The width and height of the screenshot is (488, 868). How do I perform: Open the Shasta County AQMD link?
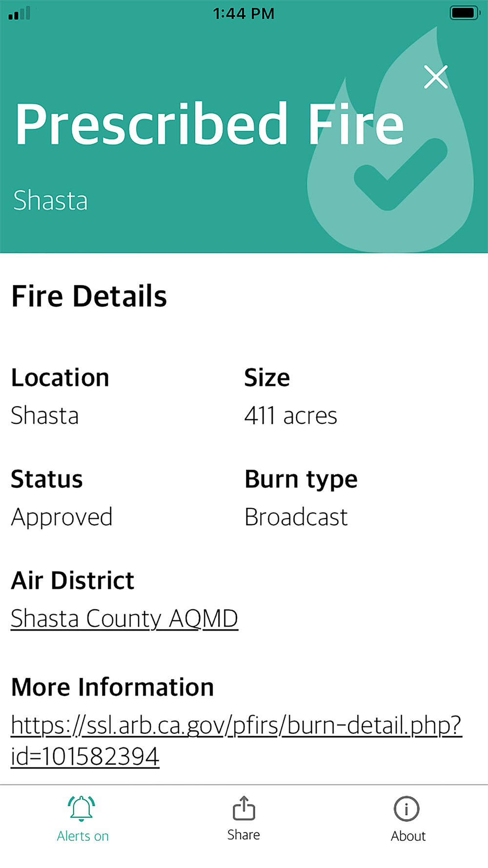124,619
